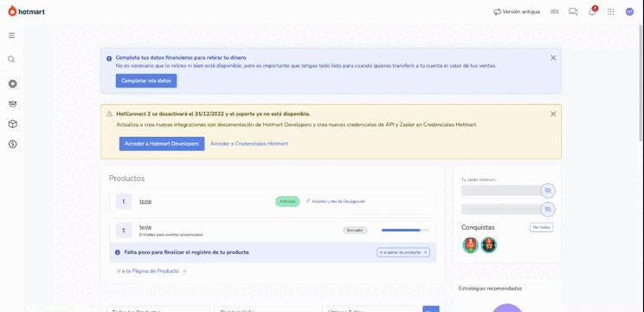The image size is (644, 312).
Task: Open the notifications bell
Action: [x=592, y=11]
